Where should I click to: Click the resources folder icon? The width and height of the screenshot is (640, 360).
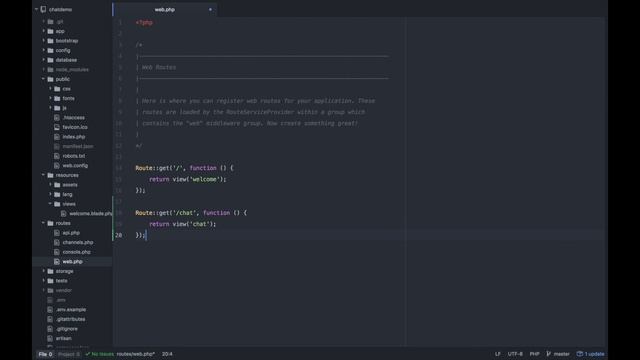click(x=50, y=175)
